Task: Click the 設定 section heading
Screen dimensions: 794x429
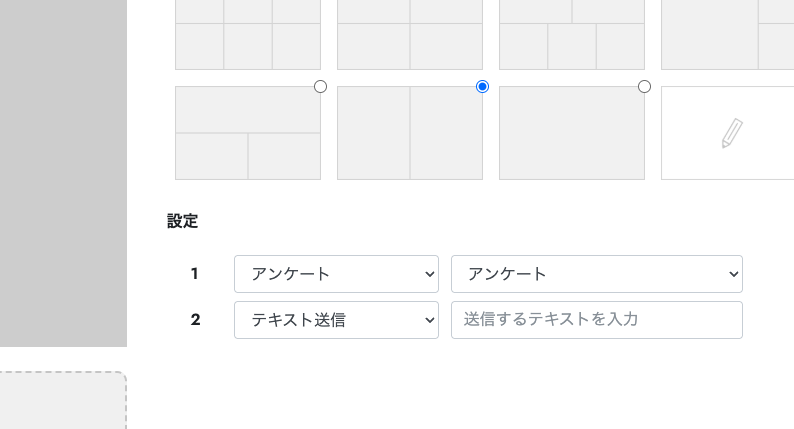Action: pos(182,221)
